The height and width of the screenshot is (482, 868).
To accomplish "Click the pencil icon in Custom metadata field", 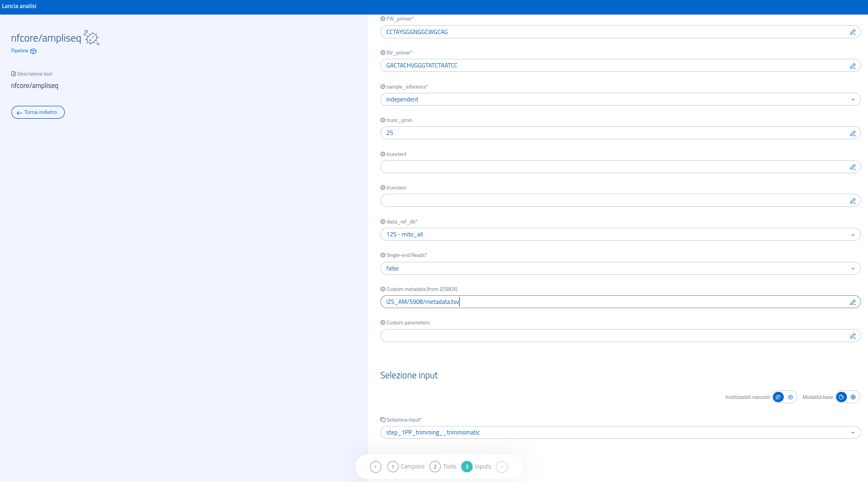I will [x=853, y=302].
